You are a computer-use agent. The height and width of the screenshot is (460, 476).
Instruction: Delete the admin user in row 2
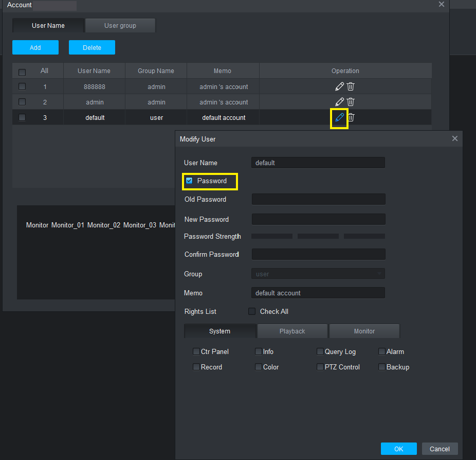[351, 102]
